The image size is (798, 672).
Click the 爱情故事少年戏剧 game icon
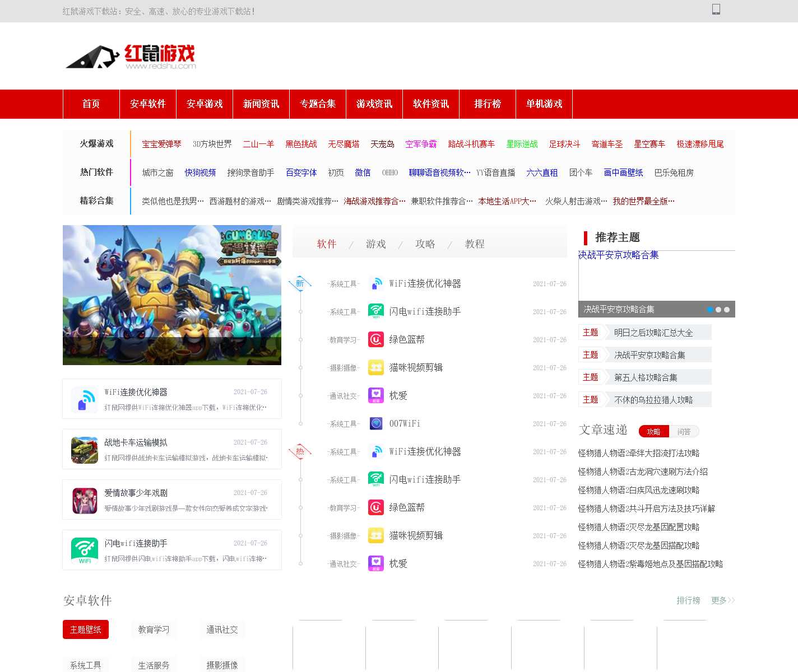pos(85,501)
